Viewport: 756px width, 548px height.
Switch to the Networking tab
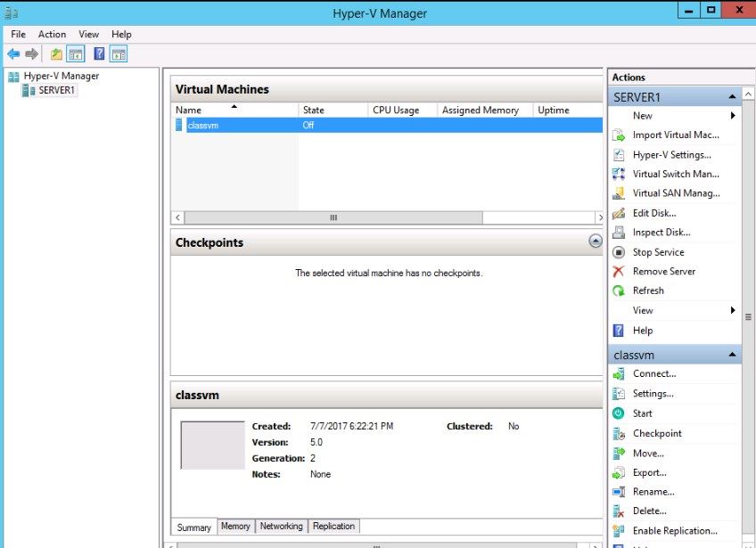point(281,527)
